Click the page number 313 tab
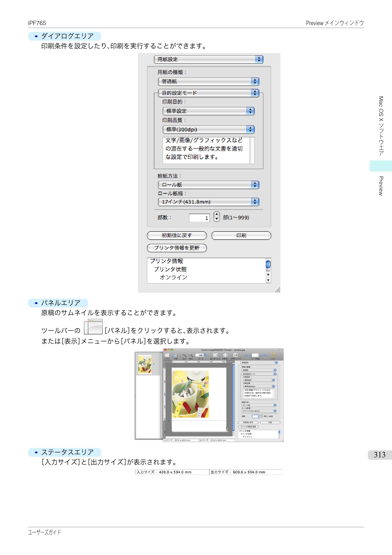 point(380,455)
